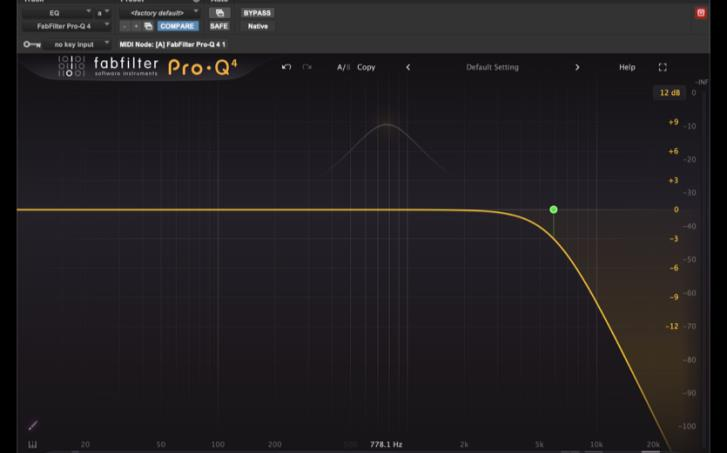Viewport: 727px width, 453px height.
Task: Toggle A/B state switch
Action: point(343,67)
